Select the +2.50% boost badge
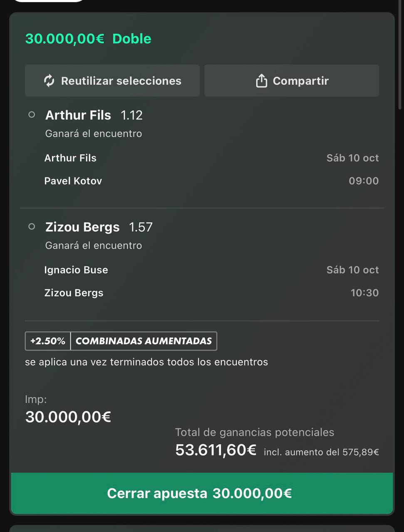The image size is (404, 532). [48, 341]
